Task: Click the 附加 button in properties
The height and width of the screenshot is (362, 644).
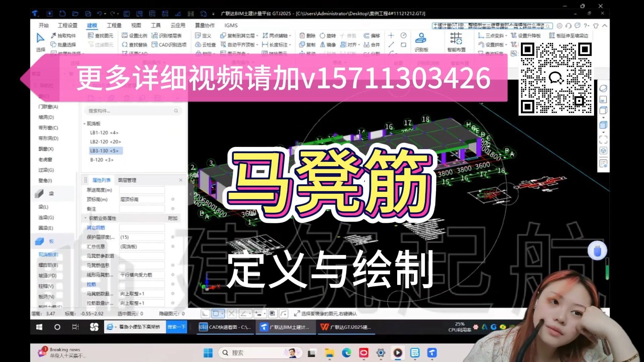Action: pyautogui.click(x=173, y=218)
